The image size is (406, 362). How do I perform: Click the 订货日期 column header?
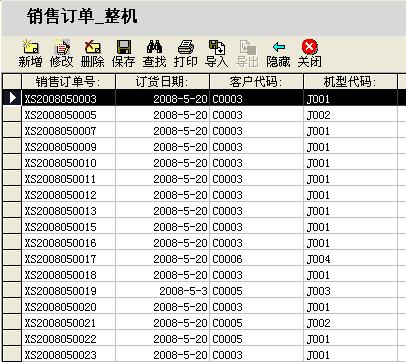click(x=162, y=82)
